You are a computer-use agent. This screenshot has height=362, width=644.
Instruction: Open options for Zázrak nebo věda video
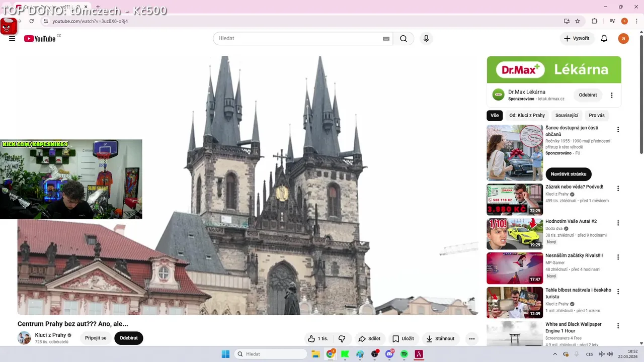coord(618,189)
